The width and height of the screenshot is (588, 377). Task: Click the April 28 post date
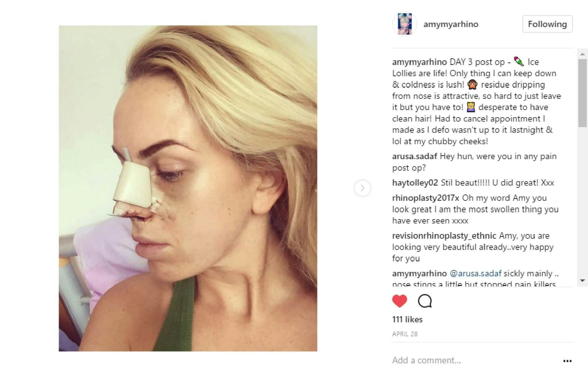tap(405, 334)
